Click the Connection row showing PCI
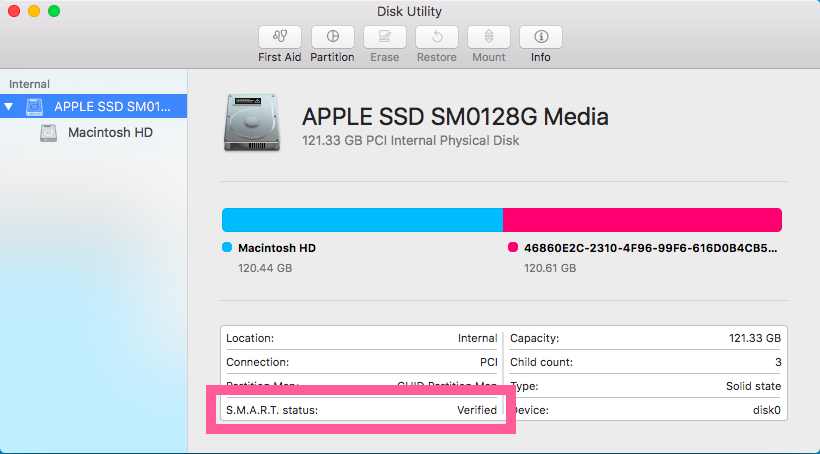The image size is (820, 454). point(361,362)
